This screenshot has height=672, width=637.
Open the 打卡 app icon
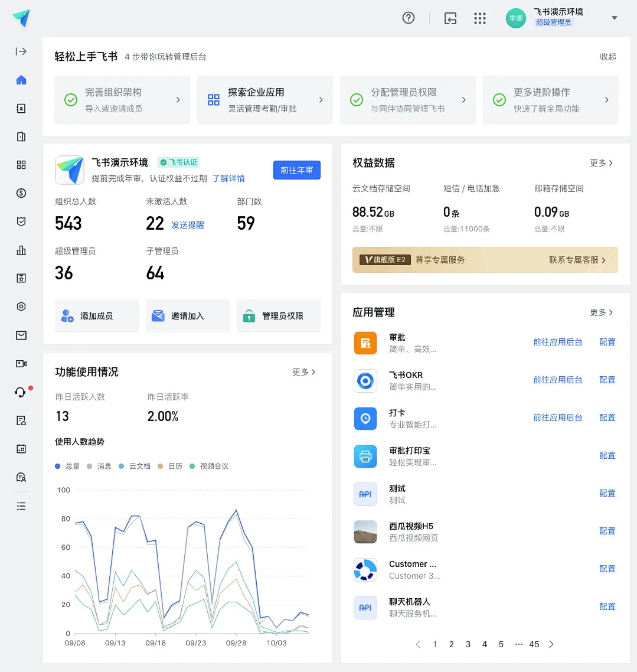tap(365, 418)
